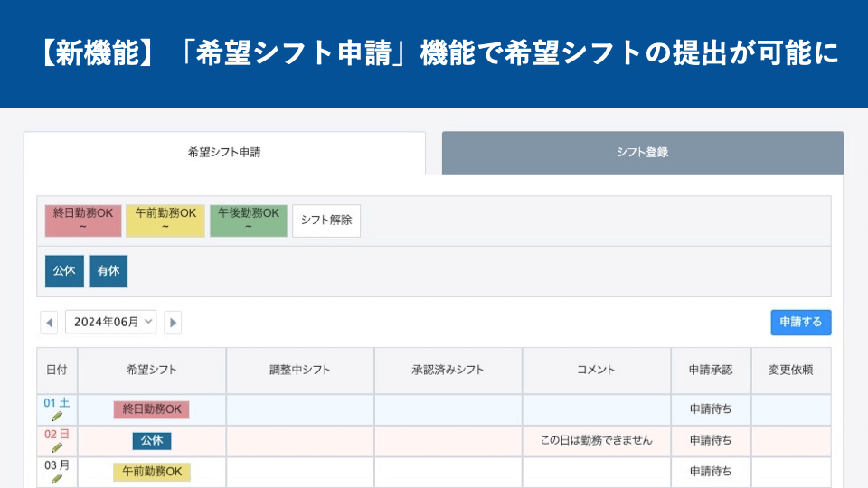
Task: Click the 01 土 date label
Action: coord(56,403)
